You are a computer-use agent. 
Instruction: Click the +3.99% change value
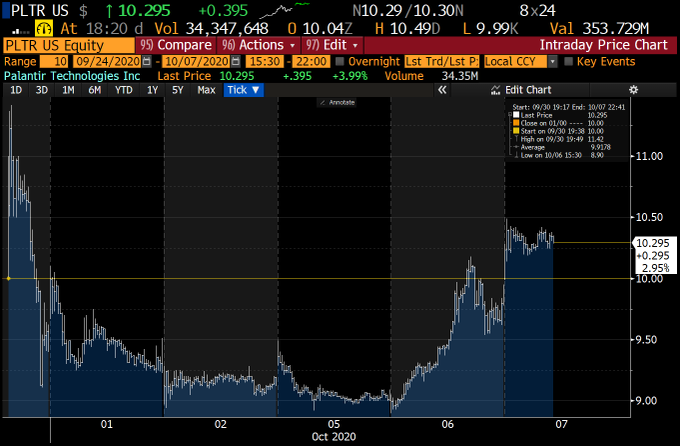350,76
